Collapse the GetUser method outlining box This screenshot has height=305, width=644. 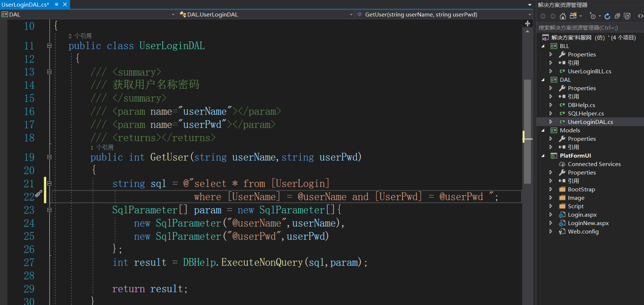(x=49, y=157)
